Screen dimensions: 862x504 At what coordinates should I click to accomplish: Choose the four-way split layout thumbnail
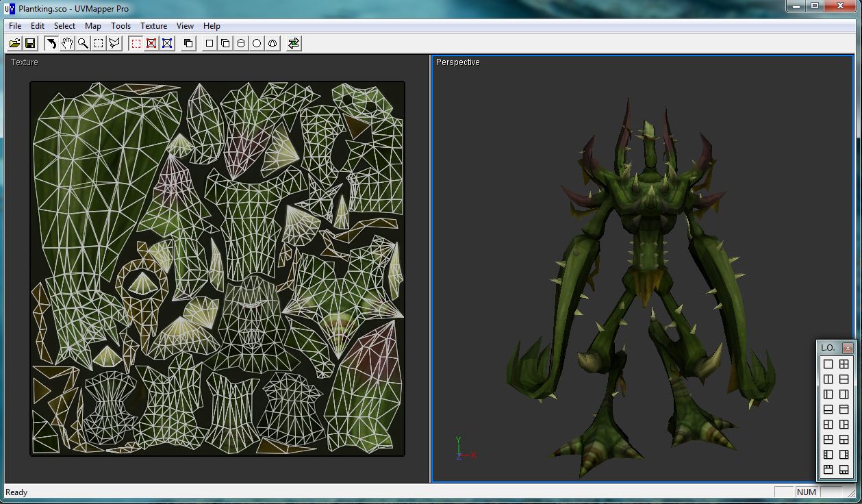[844, 364]
